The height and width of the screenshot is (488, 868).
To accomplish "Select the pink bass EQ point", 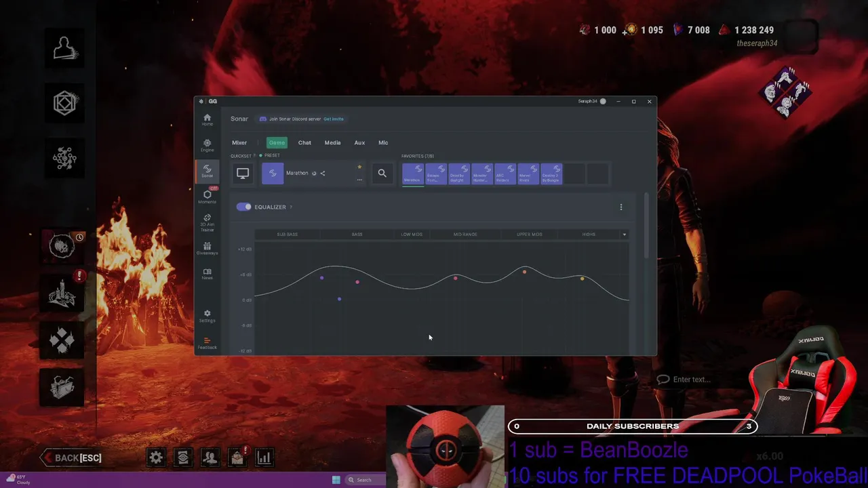I will click(357, 282).
